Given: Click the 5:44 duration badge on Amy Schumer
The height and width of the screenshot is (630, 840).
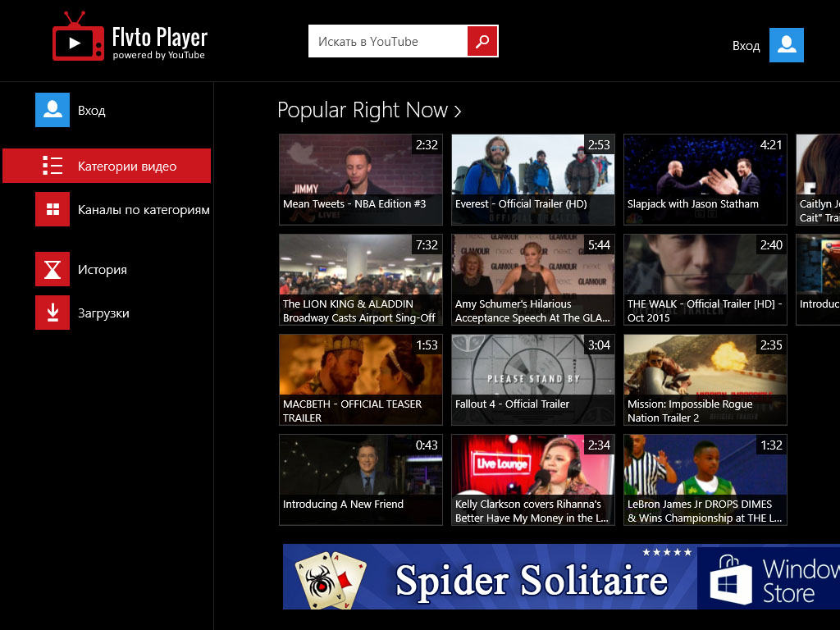Looking at the screenshot, I should tap(599, 244).
